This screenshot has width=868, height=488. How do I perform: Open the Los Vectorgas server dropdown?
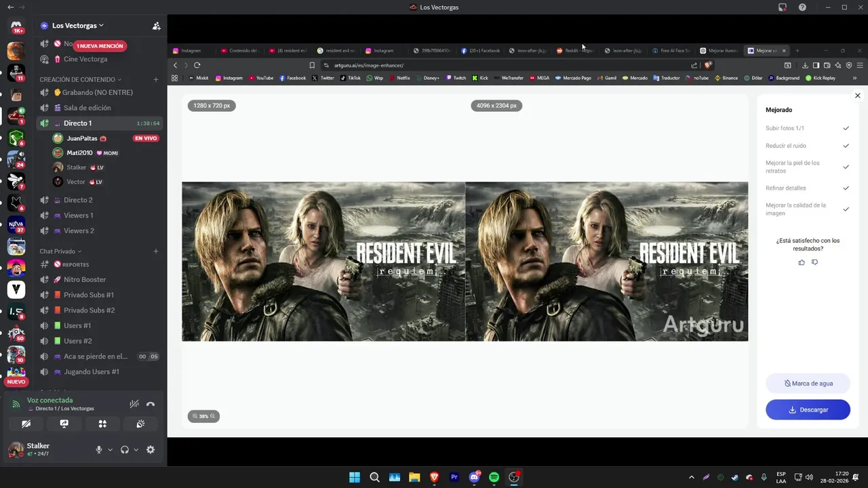coord(77,26)
